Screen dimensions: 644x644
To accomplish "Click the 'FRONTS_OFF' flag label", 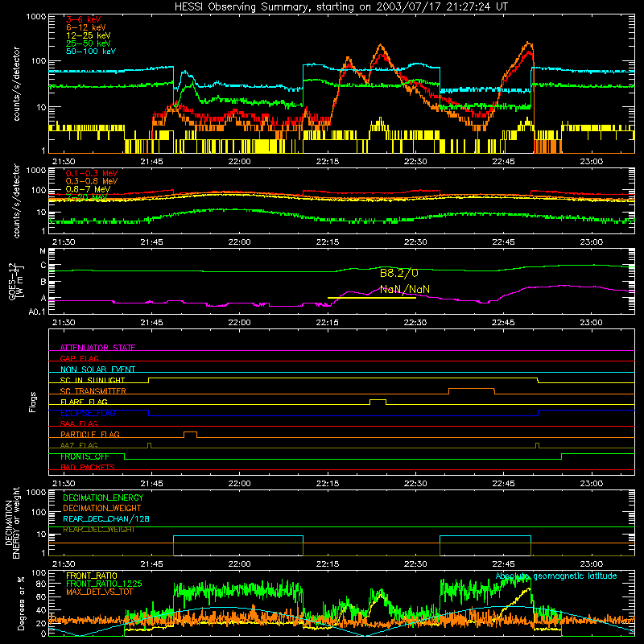I will [x=85, y=456].
